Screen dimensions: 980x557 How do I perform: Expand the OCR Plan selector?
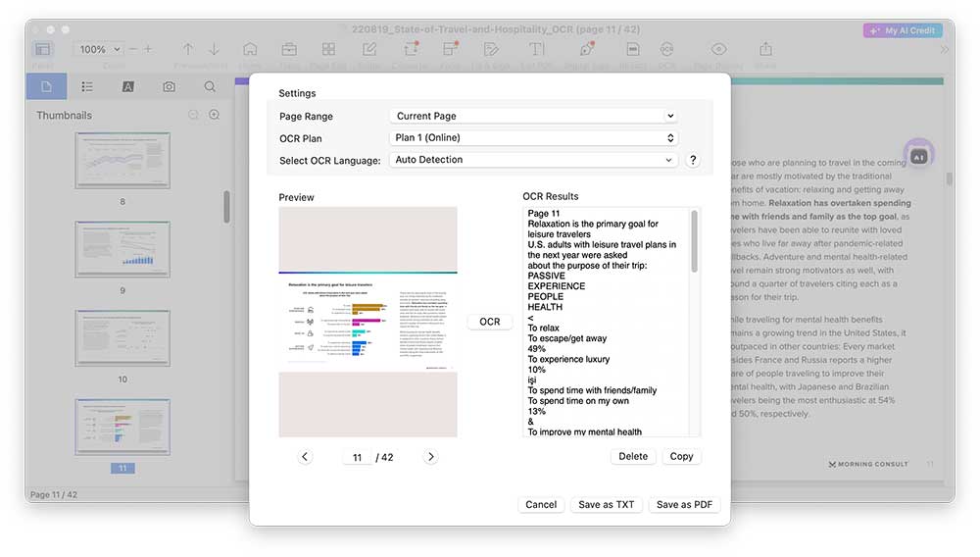pos(533,138)
